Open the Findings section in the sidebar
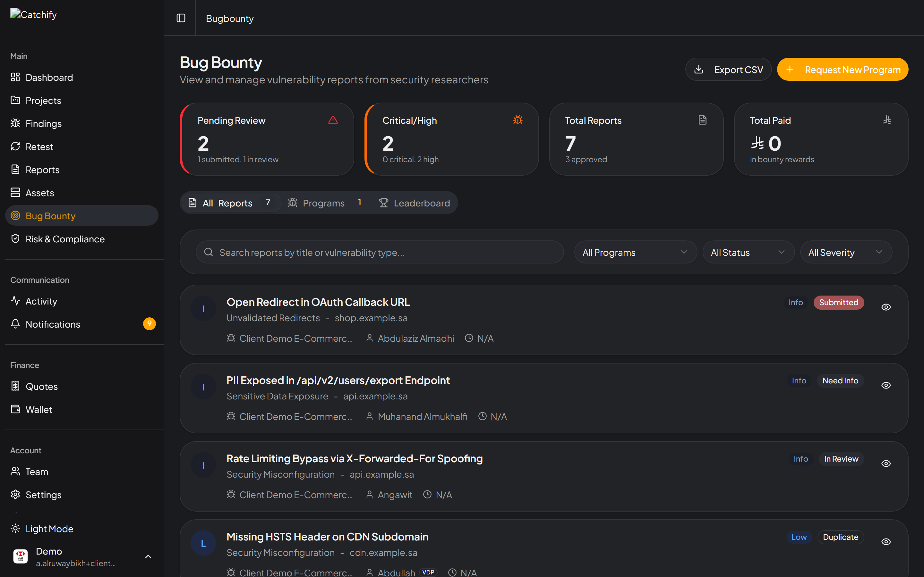This screenshot has height=577, width=924. [44, 123]
